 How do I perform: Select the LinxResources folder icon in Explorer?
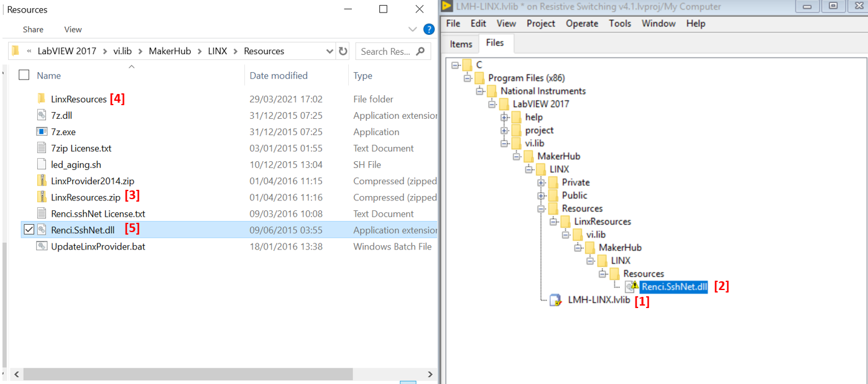pyautogui.click(x=42, y=99)
